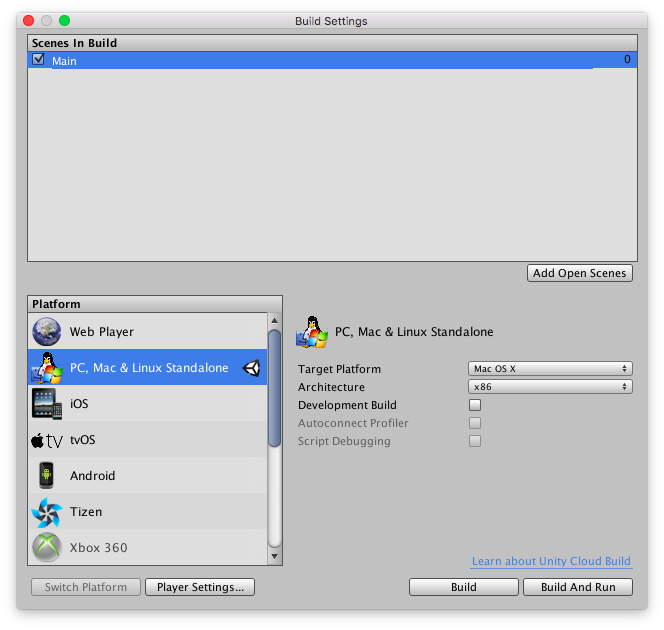Open Learn about Unity Cloud Build link
This screenshot has width=664, height=630.
point(551,561)
